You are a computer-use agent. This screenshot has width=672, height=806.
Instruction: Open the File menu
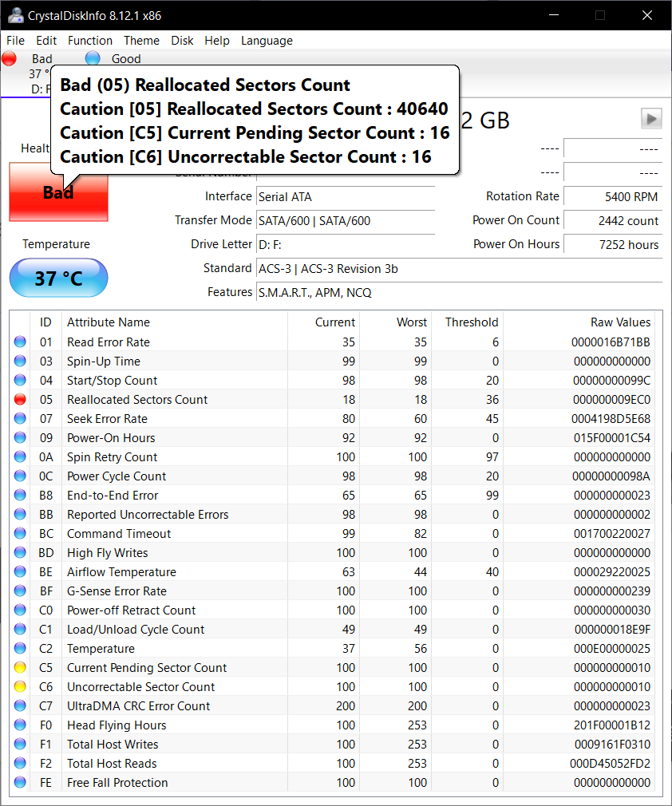pos(15,41)
